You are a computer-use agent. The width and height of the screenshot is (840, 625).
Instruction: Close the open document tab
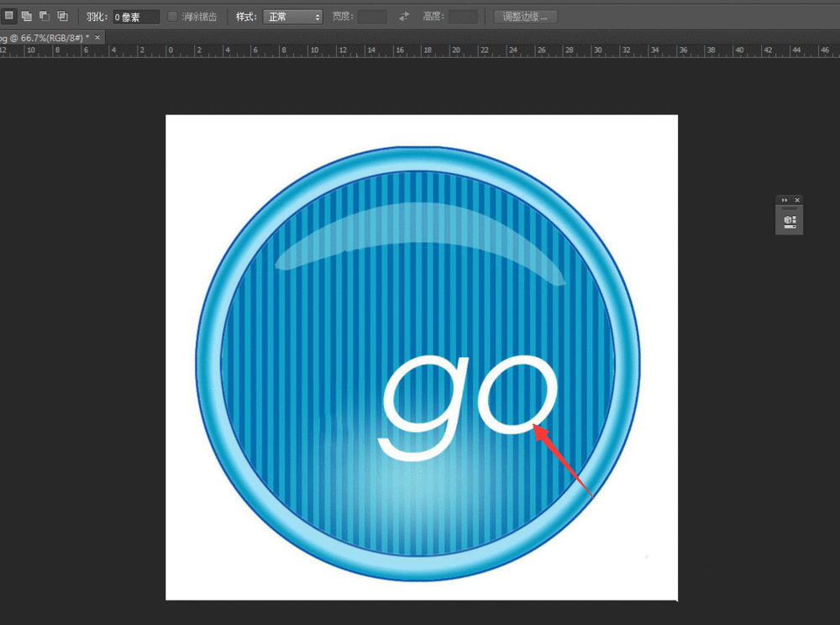coord(97,38)
